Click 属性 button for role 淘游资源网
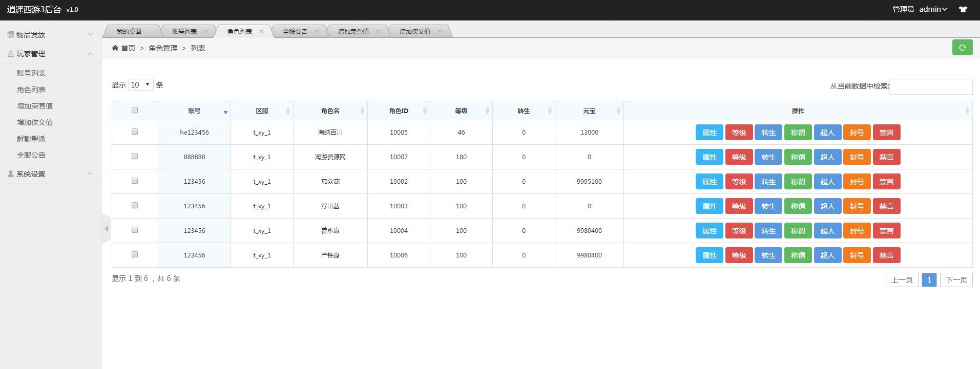Image resolution: width=980 pixels, height=369 pixels. pyautogui.click(x=709, y=157)
